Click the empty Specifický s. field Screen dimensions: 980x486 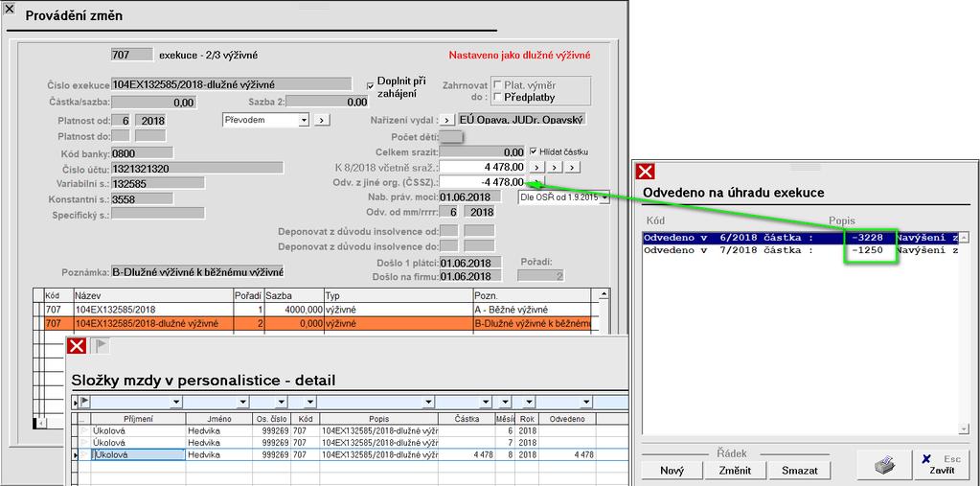pos(157,214)
